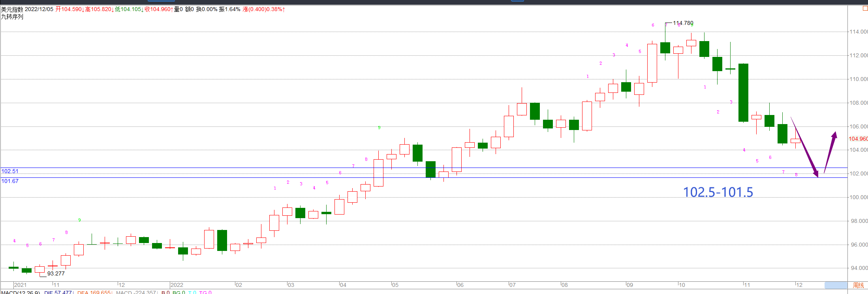Screen dimensions: 868x294
Task: Click the 93.277 low price label
Action: [56, 273]
